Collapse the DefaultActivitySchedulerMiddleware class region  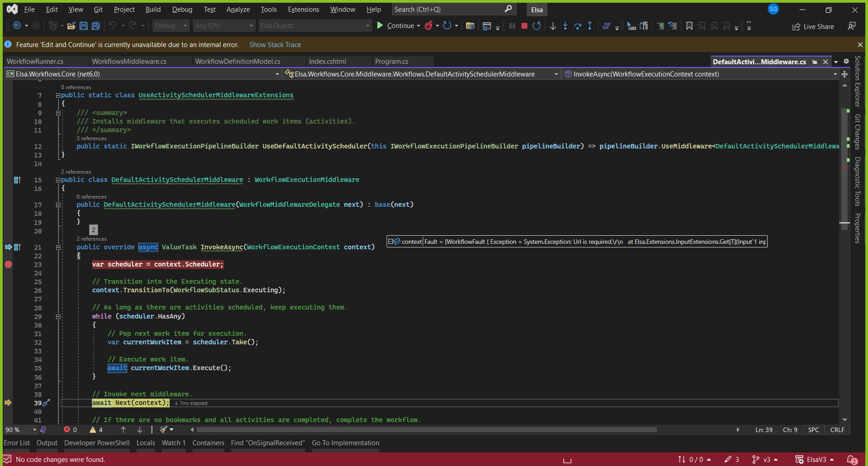[58, 180]
